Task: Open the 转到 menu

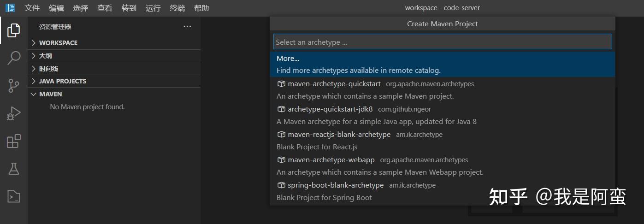Action: 129,8
